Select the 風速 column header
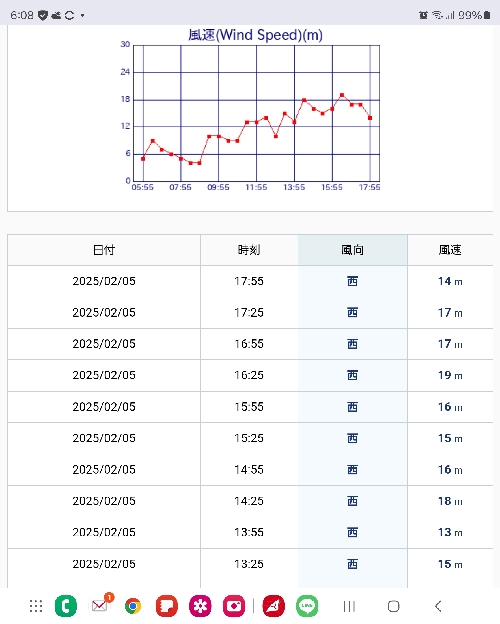 click(x=450, y=250)
